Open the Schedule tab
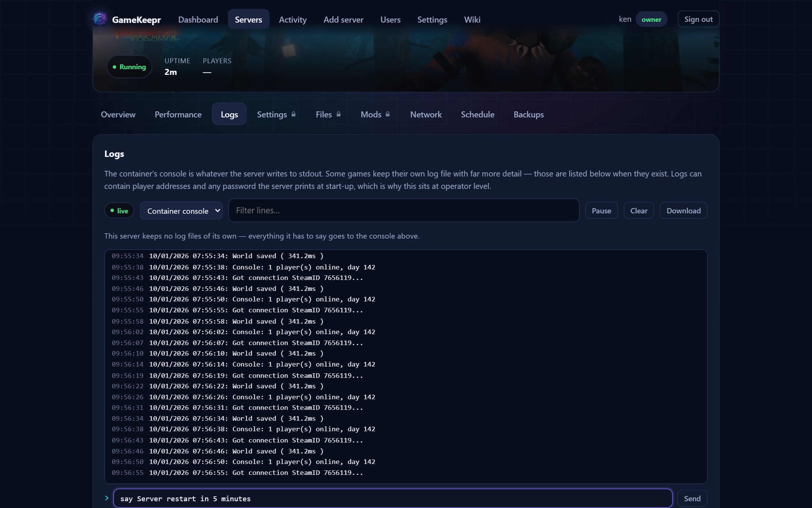Viewport: 812px width, 508px height. pyautogui.click(x=478, y=114)
